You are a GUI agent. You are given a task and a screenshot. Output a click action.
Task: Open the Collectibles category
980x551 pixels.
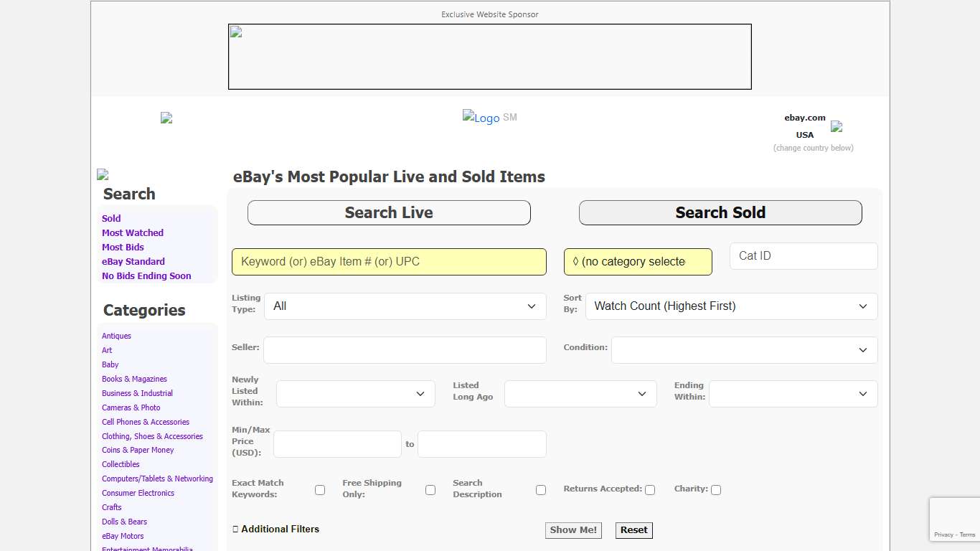coord(120,464)
